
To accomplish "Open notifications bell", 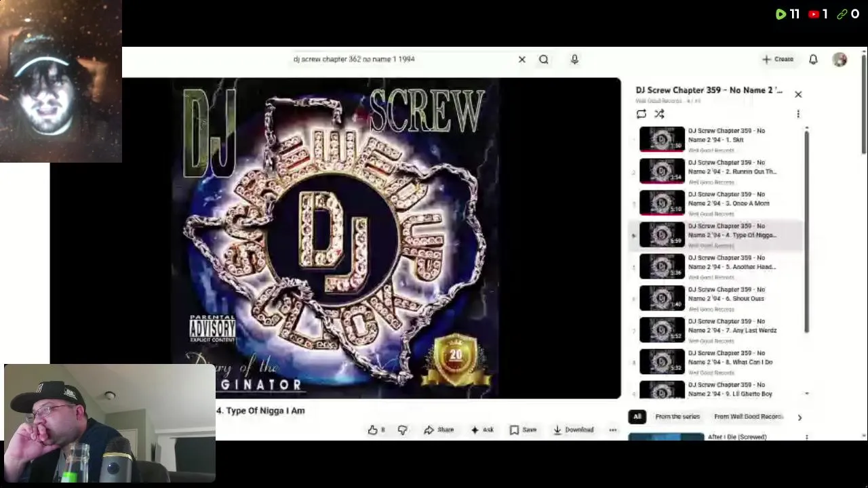I will 813,60.
